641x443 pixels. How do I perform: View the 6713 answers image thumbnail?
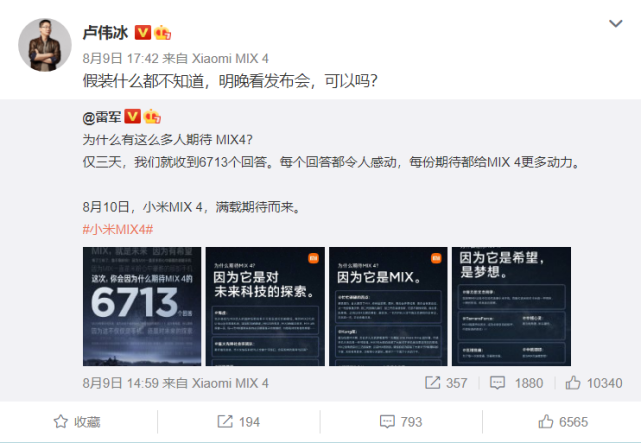click(142, 306)
